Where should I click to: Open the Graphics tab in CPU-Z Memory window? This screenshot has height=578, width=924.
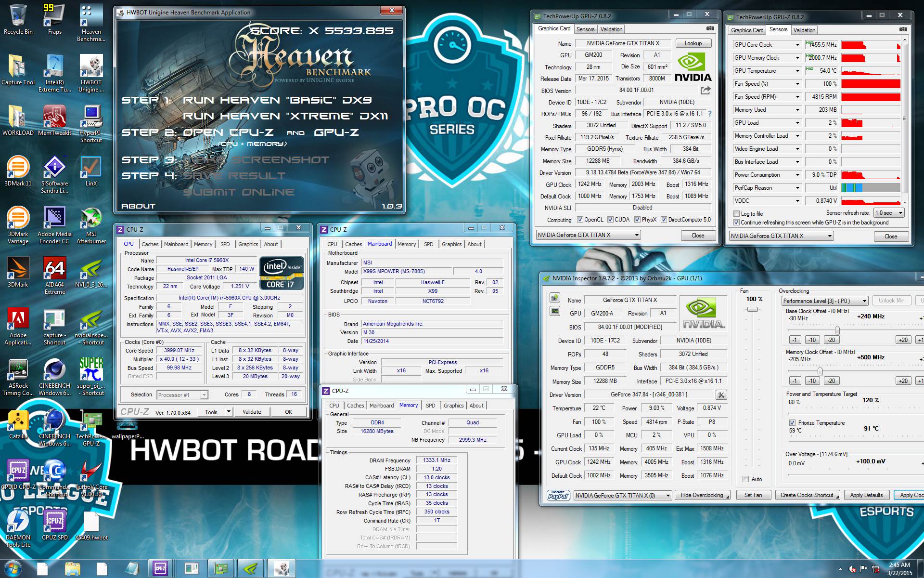pos(453,406)
